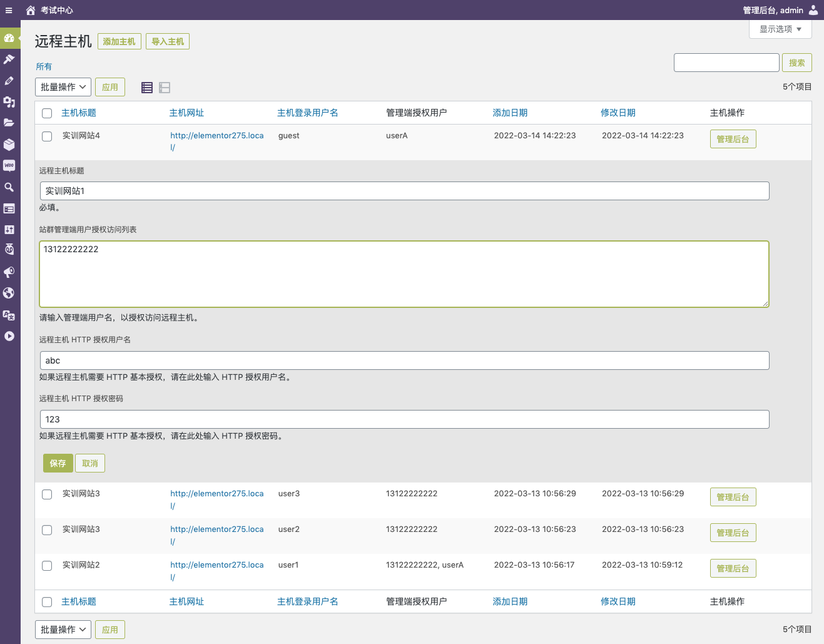Sort by 修改日期 in table footer
Screen dimensions: 824x644
pyautogui.click(x=618, y=601)
